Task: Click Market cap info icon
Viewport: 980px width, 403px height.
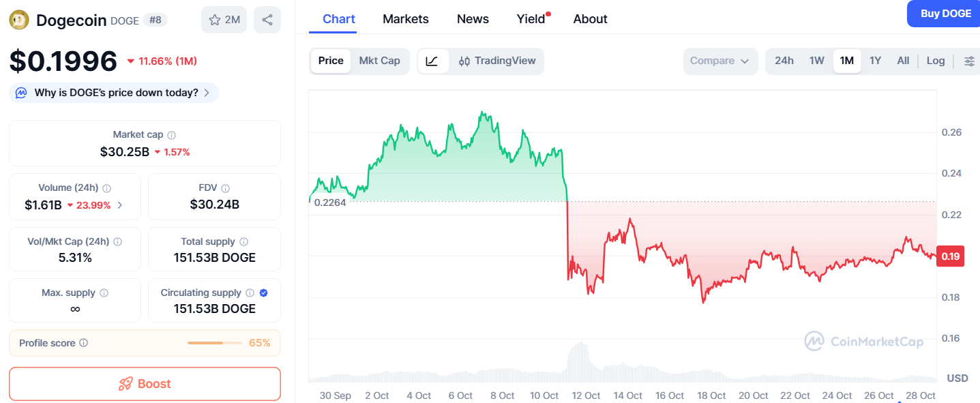Action: pyautogui.click(x=172, y=135)
